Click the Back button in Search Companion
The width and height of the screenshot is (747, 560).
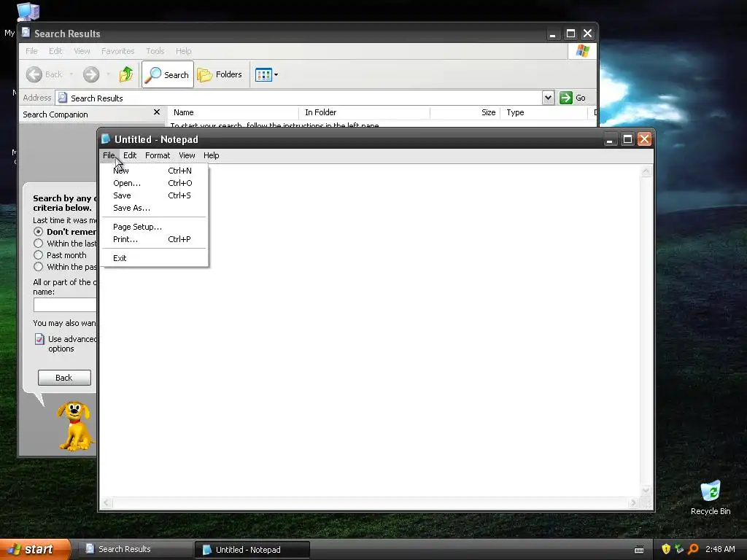64,378
